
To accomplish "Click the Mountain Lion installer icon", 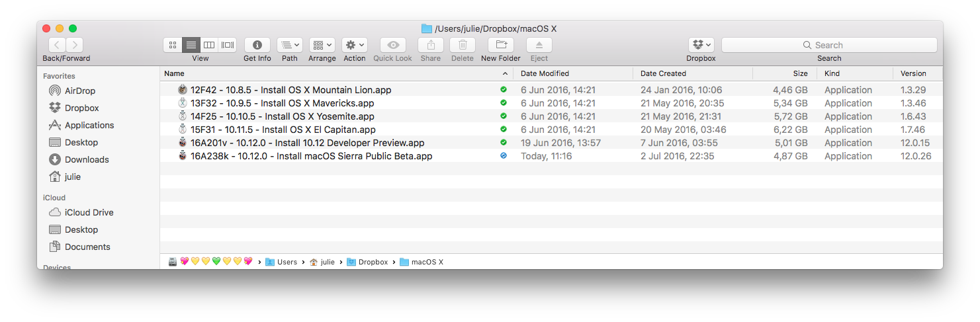I will pyautogui.click(x=183, y=89).
